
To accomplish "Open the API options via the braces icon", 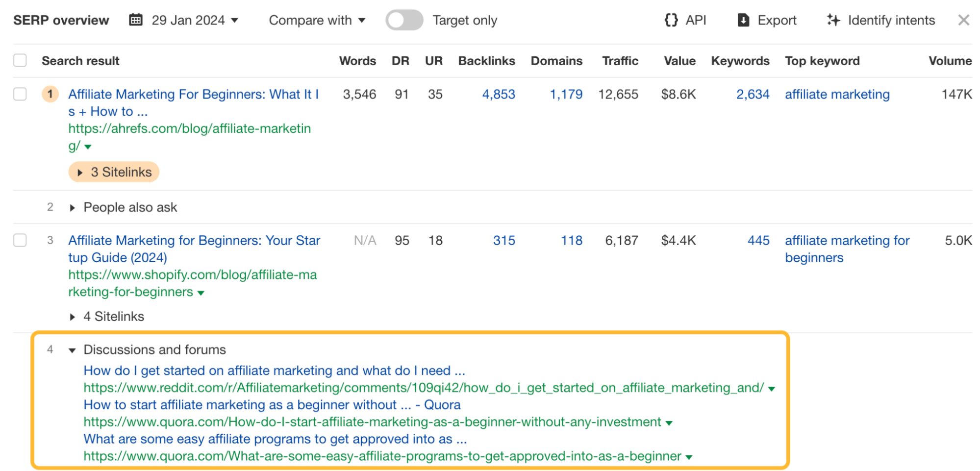I will 671,20.
